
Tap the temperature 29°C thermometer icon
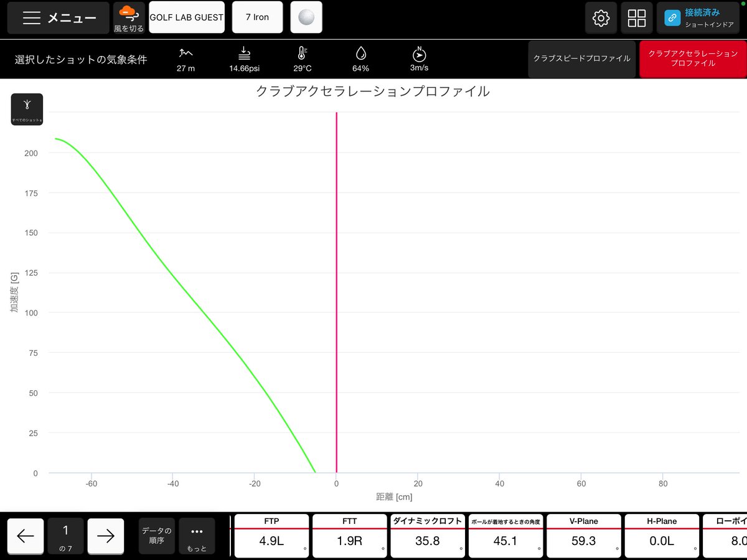pyautogui.click(x=303, y=53)
